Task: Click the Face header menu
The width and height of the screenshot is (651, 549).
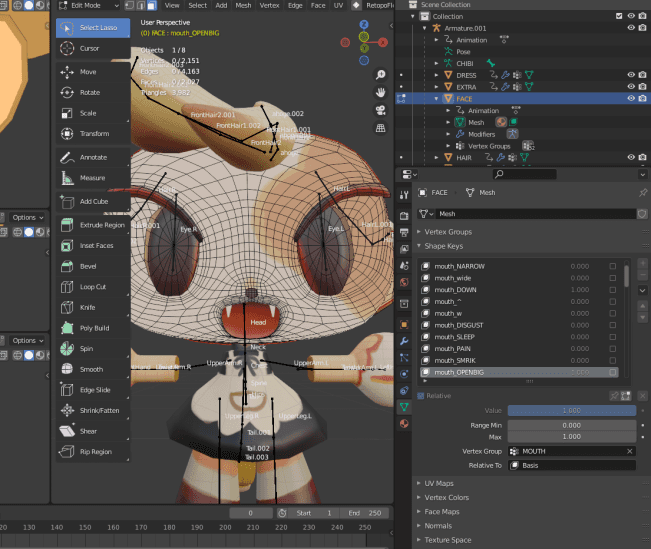Action: pos(318,5)
